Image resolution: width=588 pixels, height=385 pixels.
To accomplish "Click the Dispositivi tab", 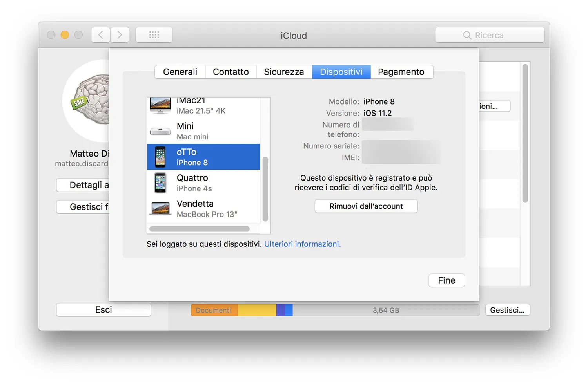I will point(341,72).
